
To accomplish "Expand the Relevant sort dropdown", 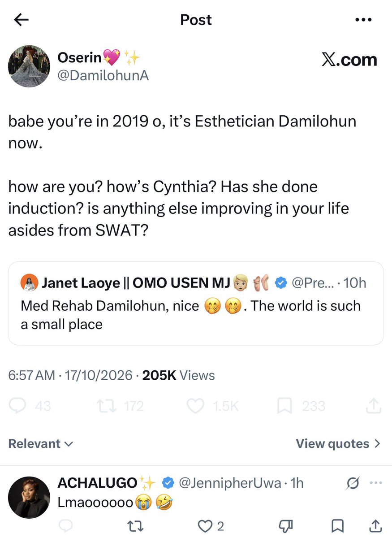I will tap(41, 444).
